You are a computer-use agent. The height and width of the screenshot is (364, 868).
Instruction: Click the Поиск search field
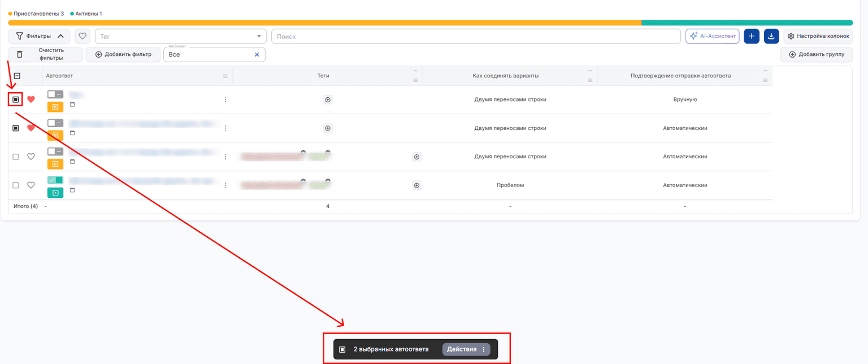tap(476, 36)
